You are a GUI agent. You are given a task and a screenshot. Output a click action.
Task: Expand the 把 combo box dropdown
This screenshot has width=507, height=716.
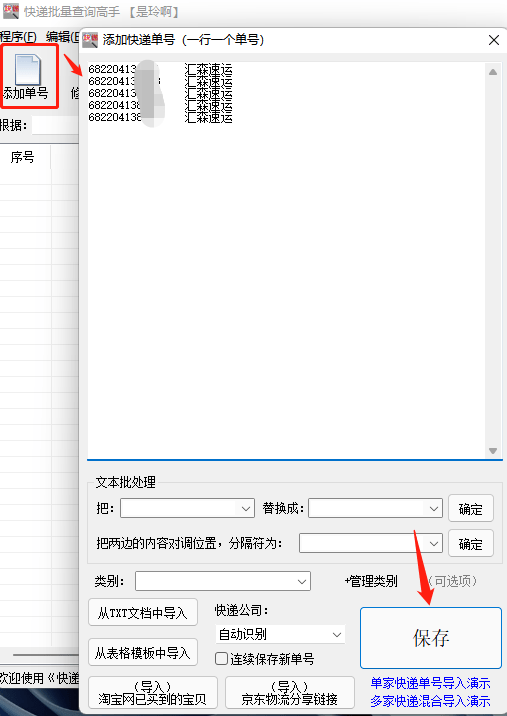246,509
